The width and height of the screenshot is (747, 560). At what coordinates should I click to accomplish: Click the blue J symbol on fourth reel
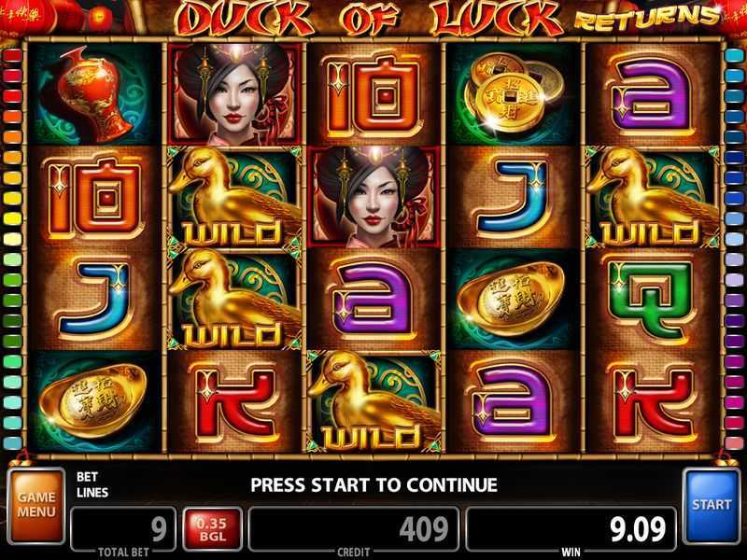tap(514, 197)
